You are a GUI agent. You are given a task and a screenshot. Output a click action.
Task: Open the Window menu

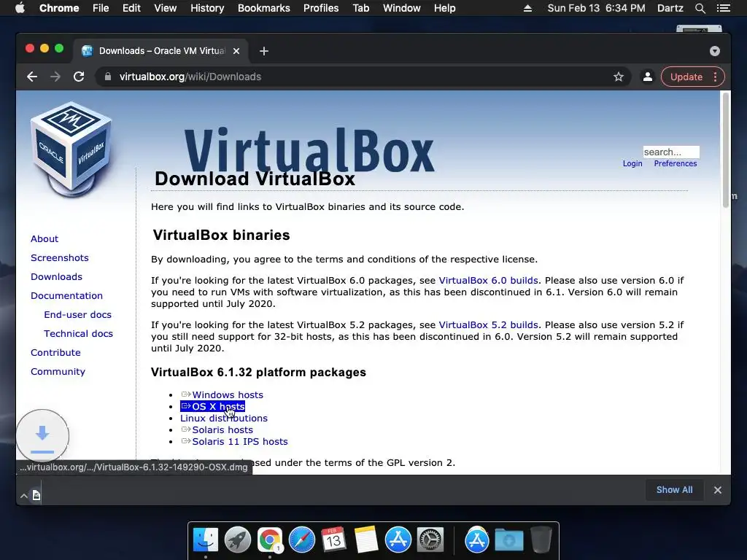coord(402,8)
